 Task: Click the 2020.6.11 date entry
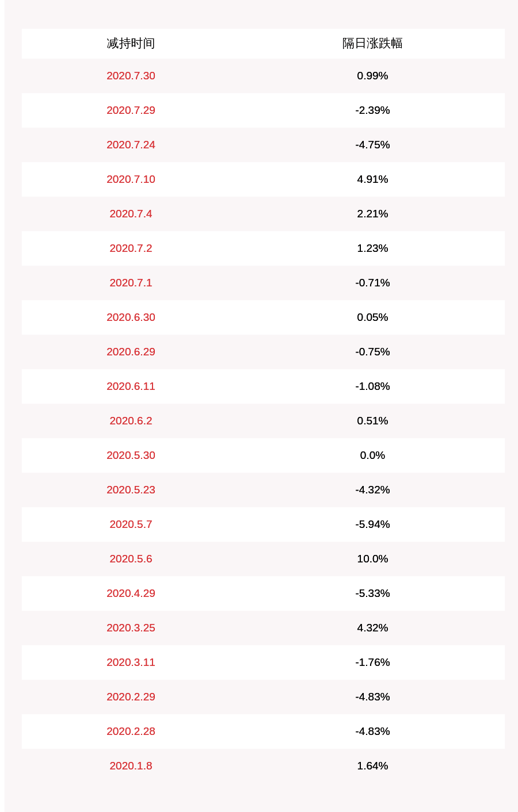click(131, 386)
